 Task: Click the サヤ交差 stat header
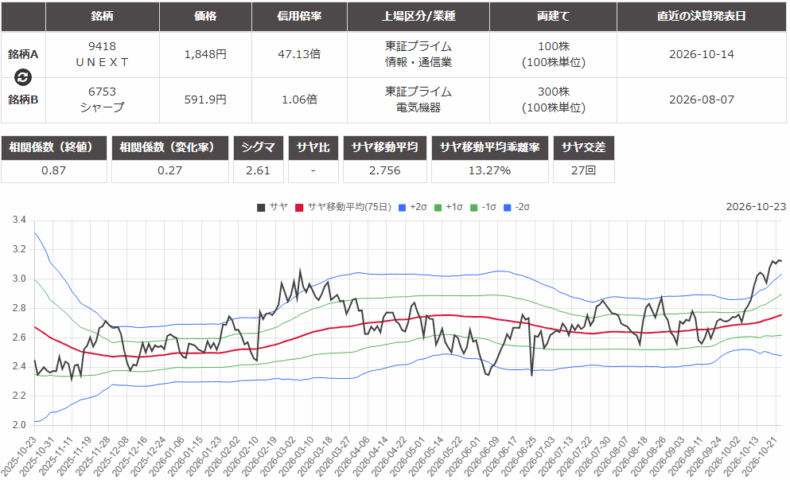[x=583, y=148]
